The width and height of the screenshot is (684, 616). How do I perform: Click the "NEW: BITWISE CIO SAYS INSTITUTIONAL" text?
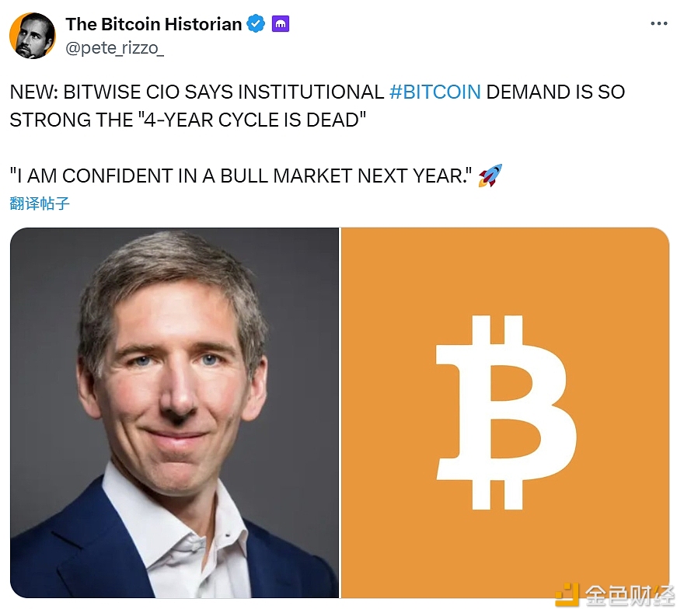coord(197,92)
